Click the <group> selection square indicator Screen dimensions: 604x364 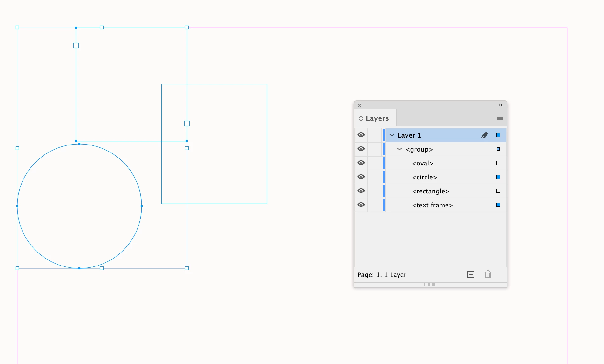(498, 149)
